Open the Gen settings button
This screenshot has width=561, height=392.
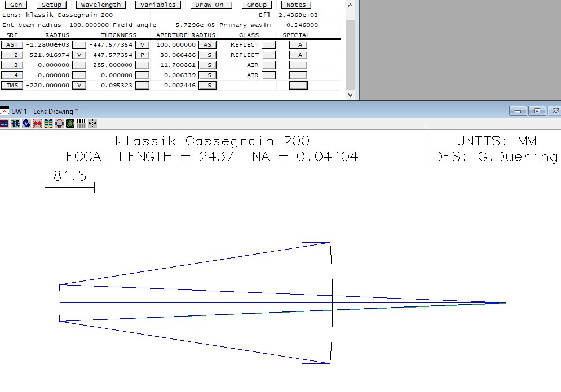click(x=16, y=5)
